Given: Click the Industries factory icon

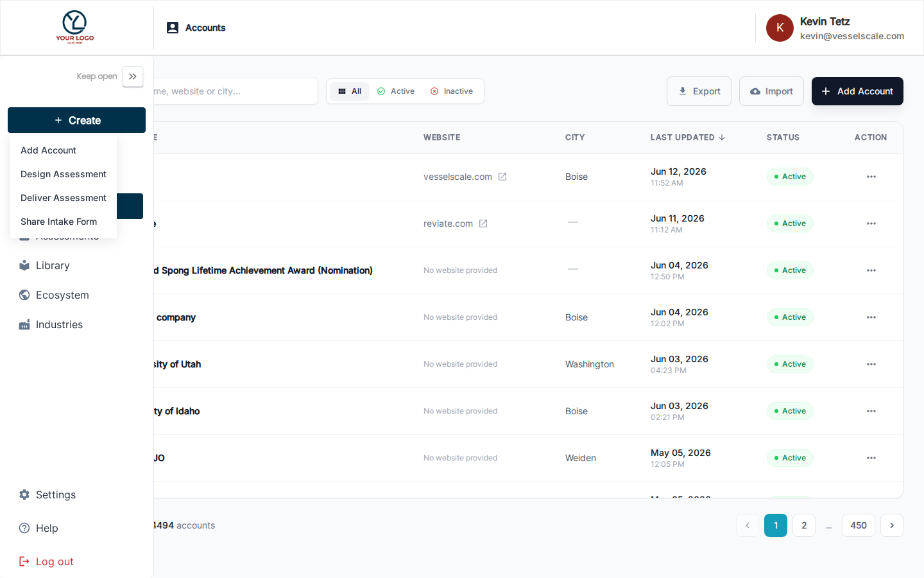Looking at the screenshot, I should pos(24,324).
